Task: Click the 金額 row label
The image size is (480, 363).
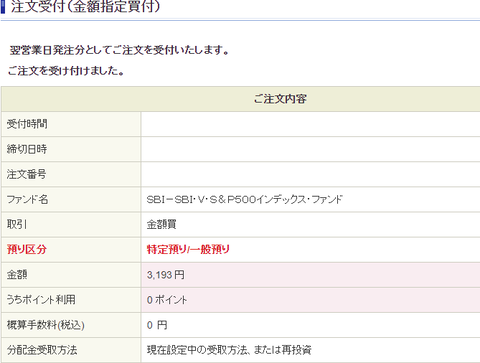Action: (x=17, y=275)
